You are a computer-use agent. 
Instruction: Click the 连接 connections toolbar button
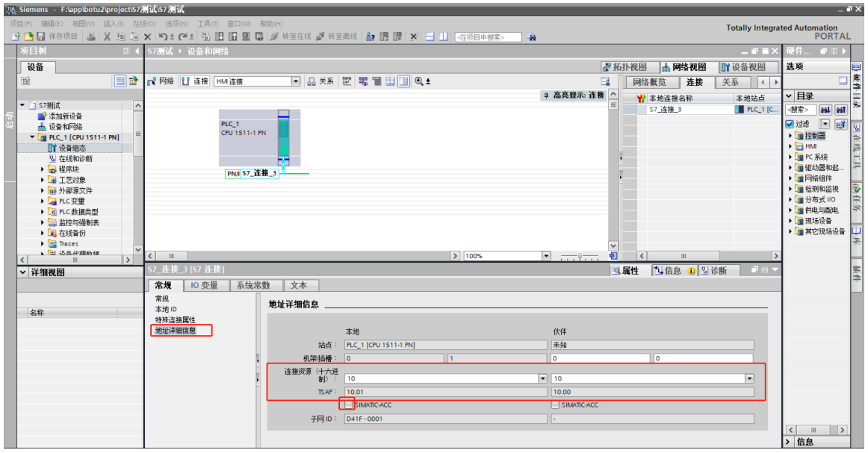tap(196, 81)
